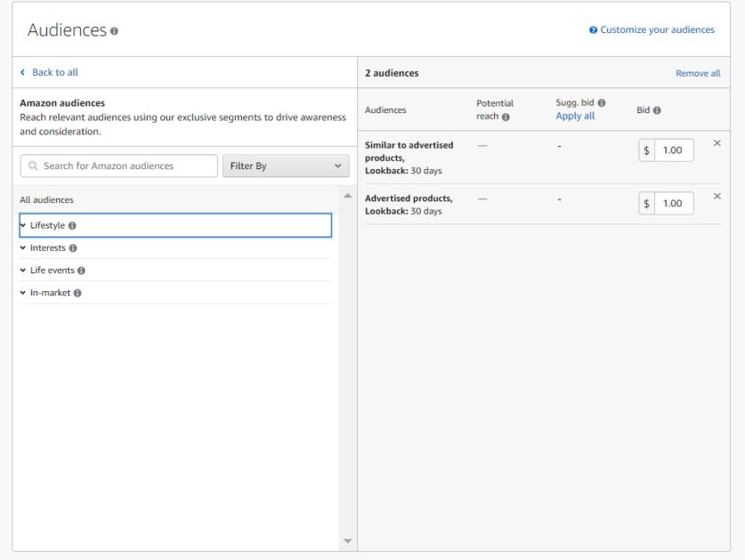Screen dimensions: 745x560
Task: Click the Potential reach info icon
Action: 506,117
